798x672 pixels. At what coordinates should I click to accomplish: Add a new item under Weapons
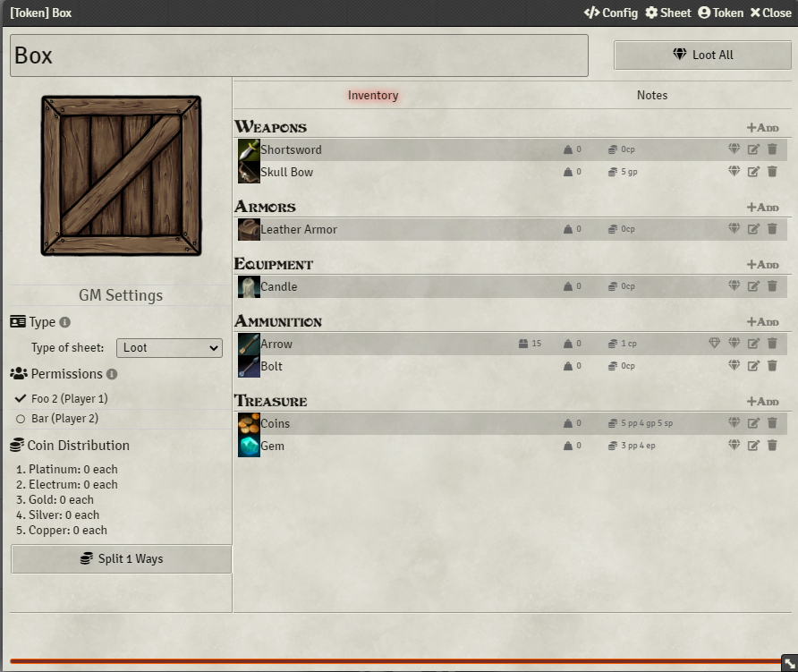762,128
